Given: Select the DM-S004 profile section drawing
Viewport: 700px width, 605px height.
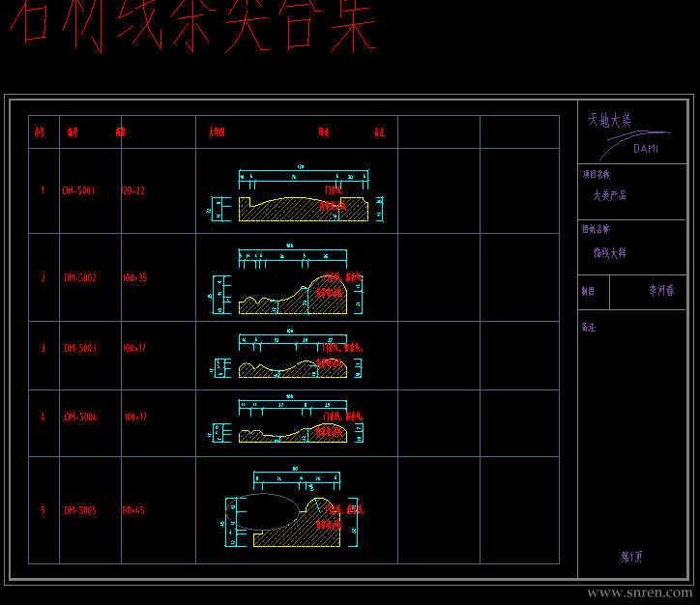Looking at the screenshot, I should click(x=293, y=433).
